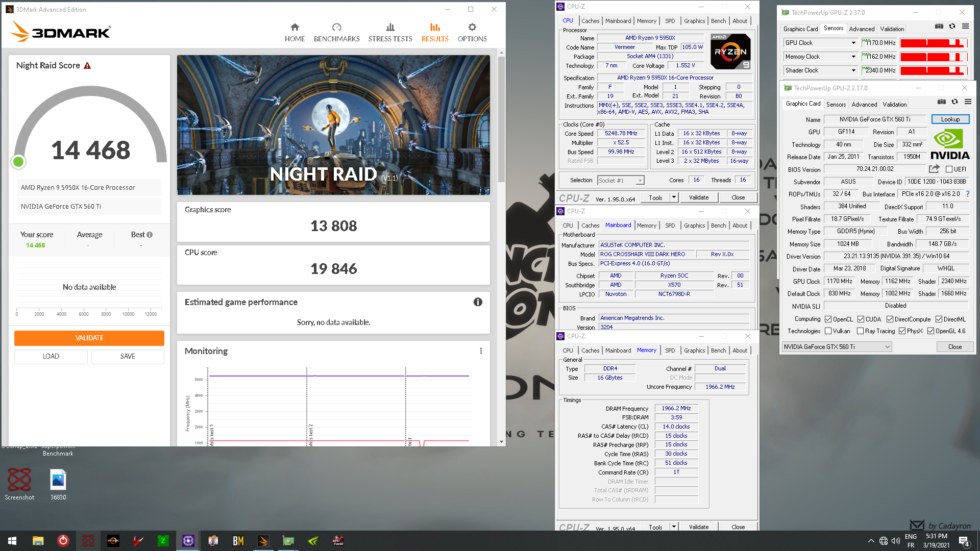The width and height of the screenshot is (980, 551).
Task: Toggle the UEFI checkbox in GPU-Z
Action: (x=949, y=169)
